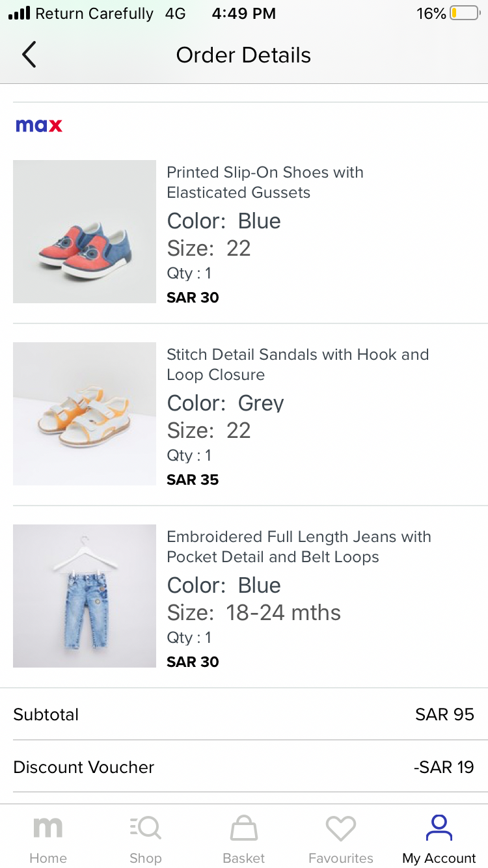Open slip-on shoes product image
488x868 pixels.
(85, 232)
